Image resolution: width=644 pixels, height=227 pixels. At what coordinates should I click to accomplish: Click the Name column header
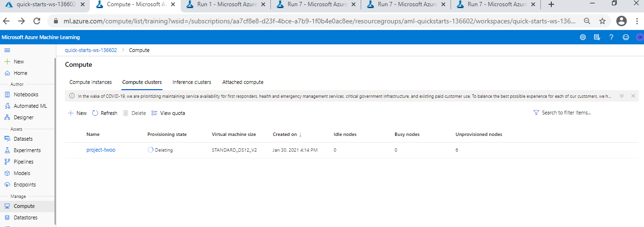pos(93,134)
